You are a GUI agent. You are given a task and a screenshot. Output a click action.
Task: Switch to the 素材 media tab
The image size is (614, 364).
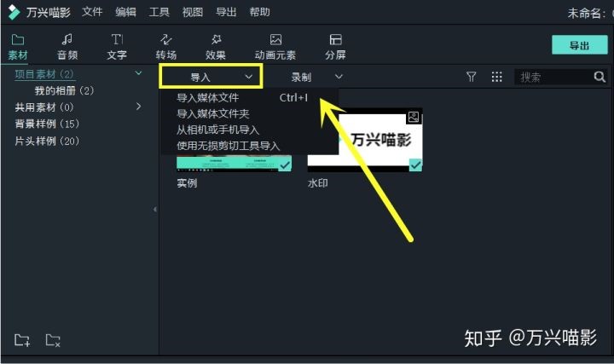(18, 48)
